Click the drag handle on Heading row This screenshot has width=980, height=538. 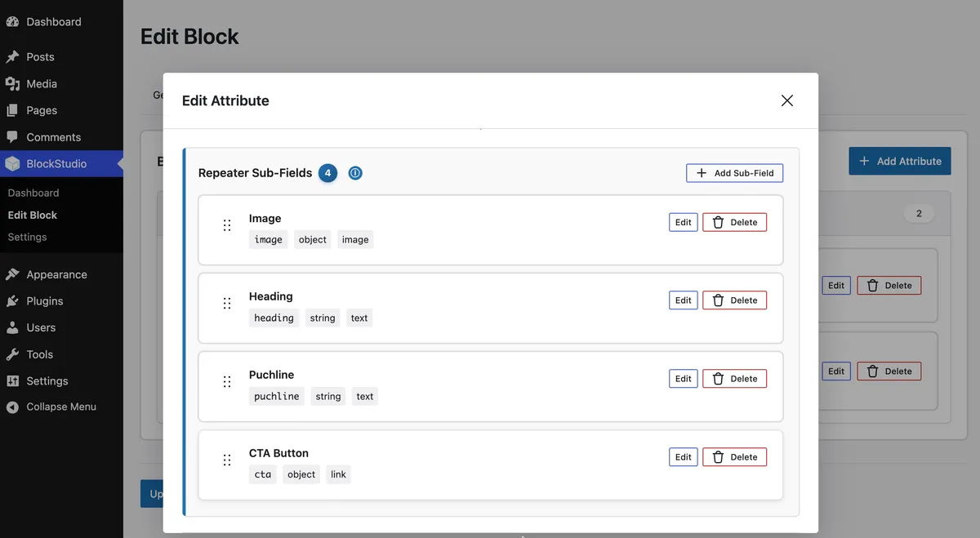point(227,304)
